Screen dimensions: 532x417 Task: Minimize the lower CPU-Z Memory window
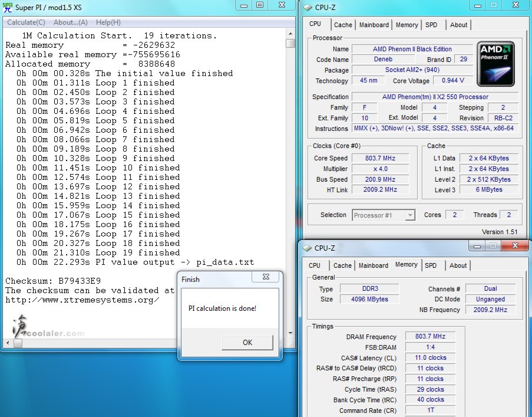(x=477, y=246)
